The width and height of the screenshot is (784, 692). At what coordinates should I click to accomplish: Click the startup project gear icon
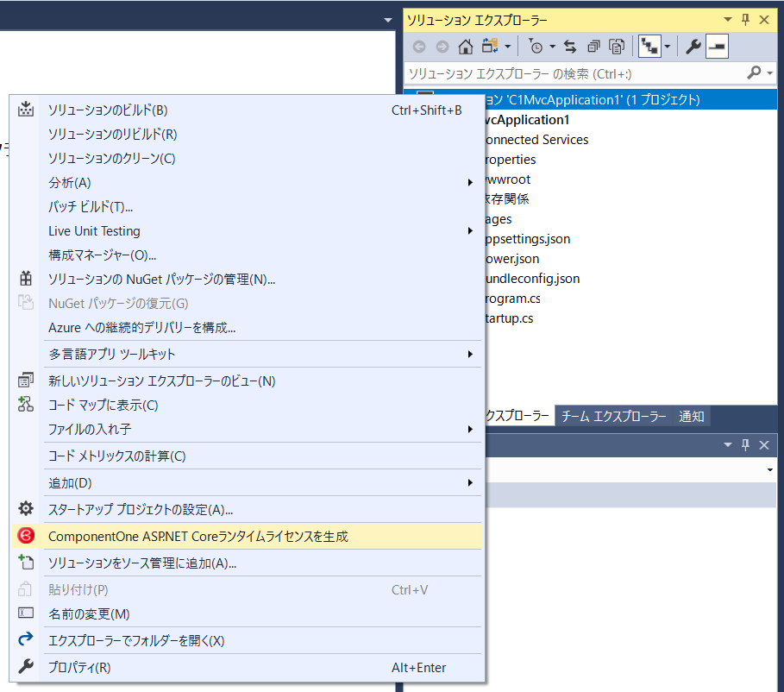coord(26,509)
